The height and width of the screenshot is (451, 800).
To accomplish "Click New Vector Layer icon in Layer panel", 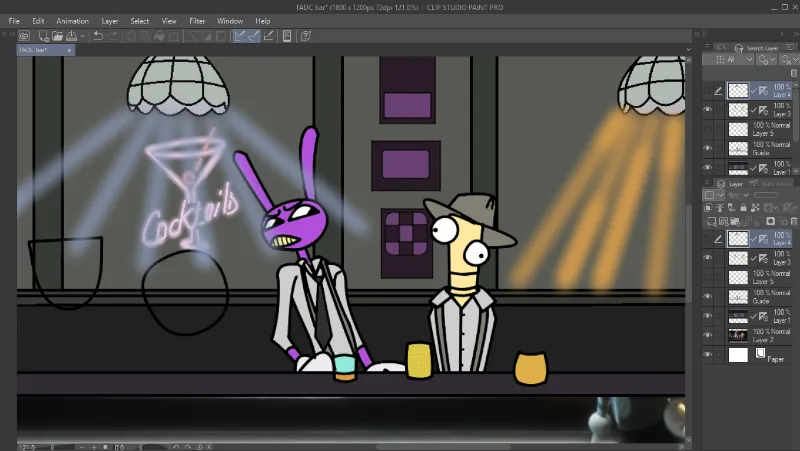I will point(723,221).
